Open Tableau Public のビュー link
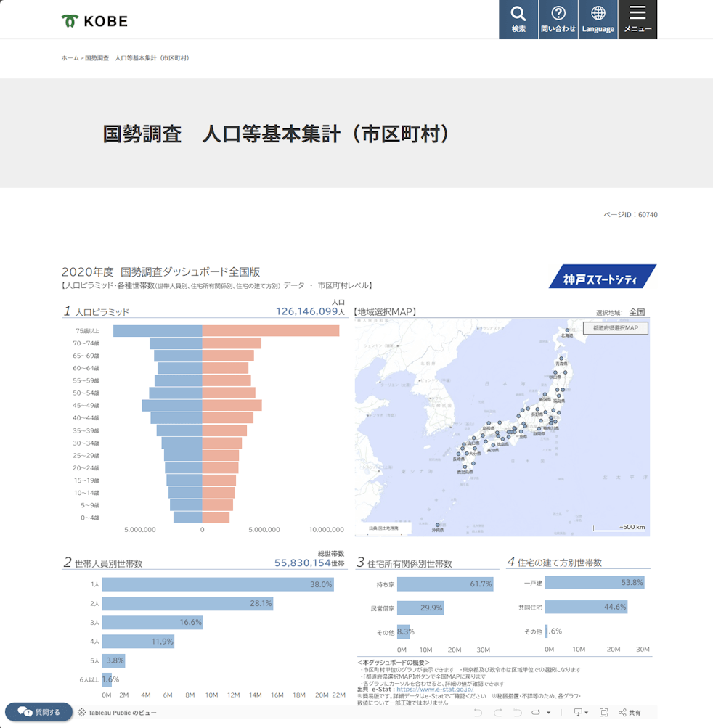The height and width of the screenshot is (728, 713). click(x=117, y=713)
